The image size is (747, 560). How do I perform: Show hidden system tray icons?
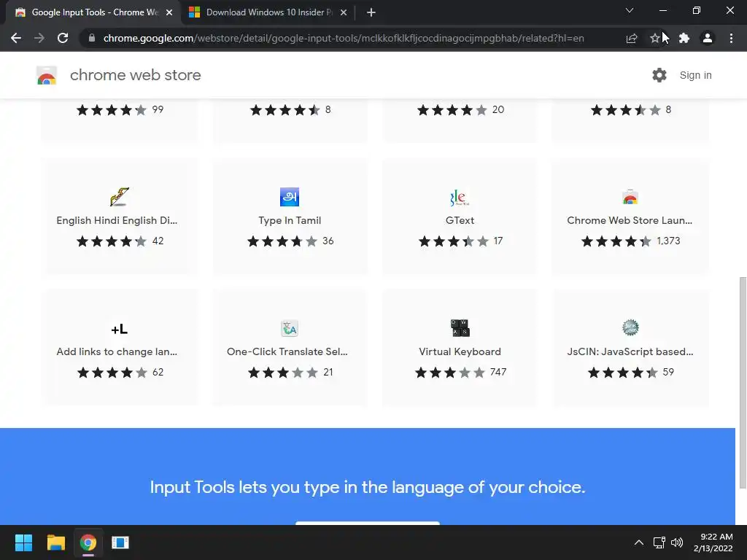tap(639, 542)
